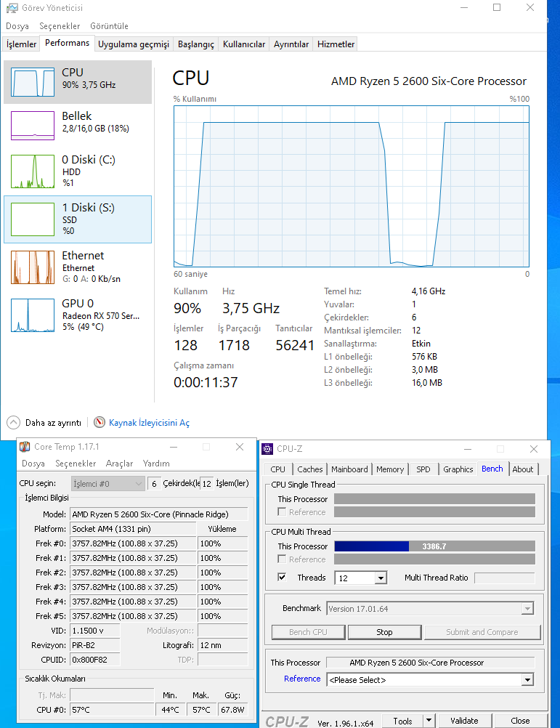Switch to SPD tab in CPU-Z
The width and height of the screenshot is (560, 728).
click(423, 469)
